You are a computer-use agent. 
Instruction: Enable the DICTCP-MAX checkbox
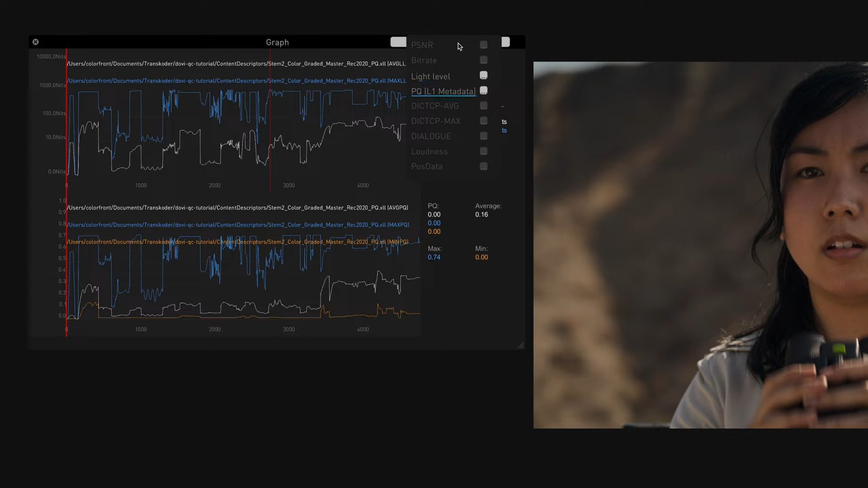[483, 121]
